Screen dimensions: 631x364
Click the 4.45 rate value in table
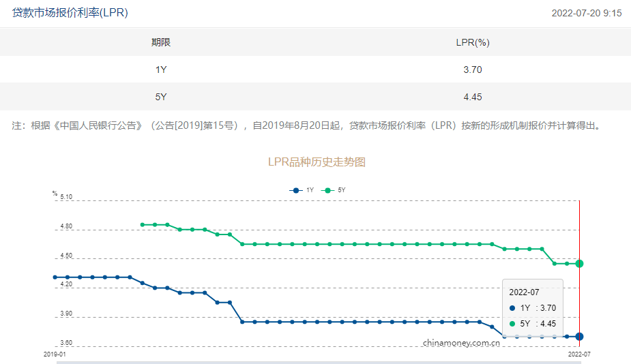tap(472, 97)
